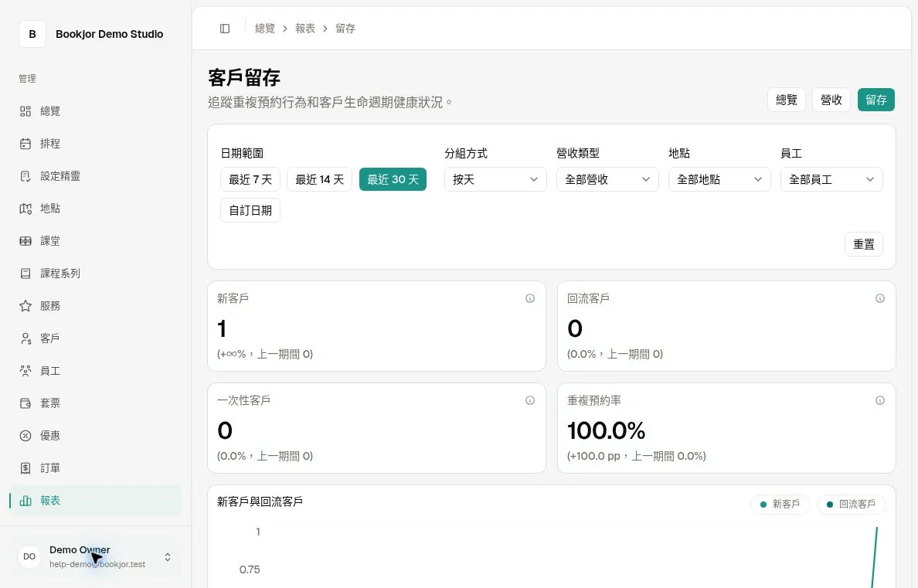Select 最近 30 天 date range

(x=393, y=179)
